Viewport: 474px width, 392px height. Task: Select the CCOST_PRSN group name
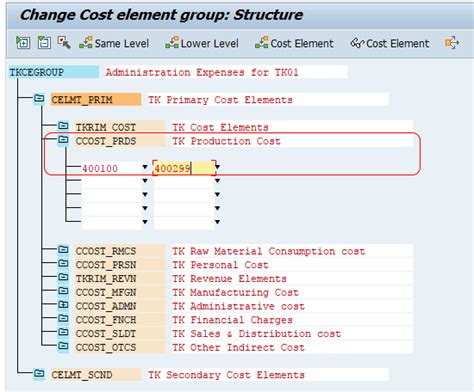pyautogui.click(x=120, y=265)
